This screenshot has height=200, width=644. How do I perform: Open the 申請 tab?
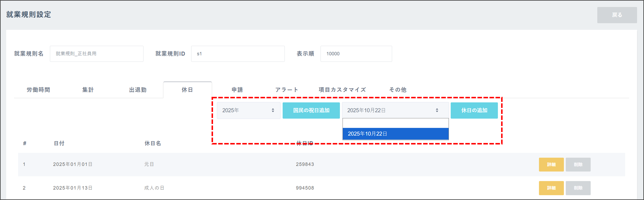(237, 90)
